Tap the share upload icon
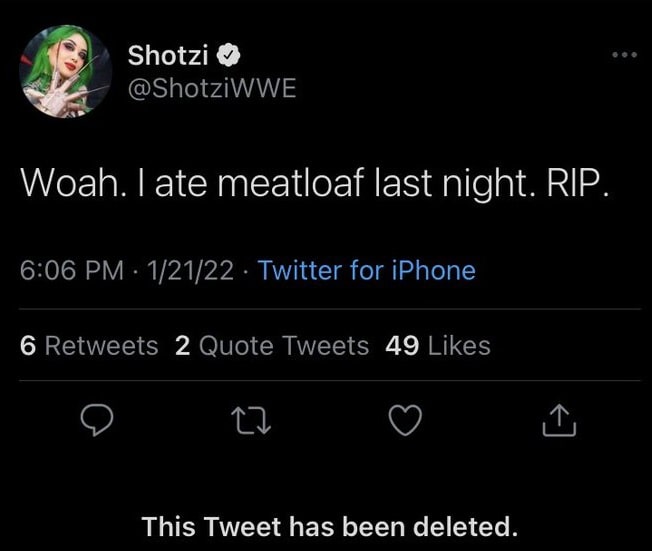Image resolution: width=652 pixels, height=551 pixels. pos(559,424)
